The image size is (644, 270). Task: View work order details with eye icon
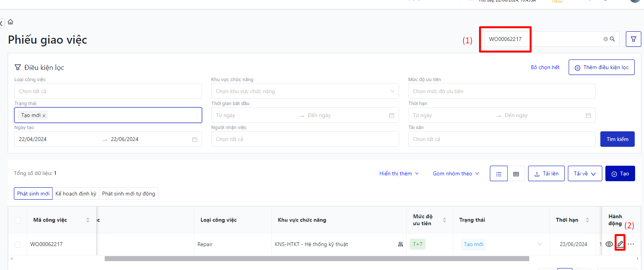[609, 244]
